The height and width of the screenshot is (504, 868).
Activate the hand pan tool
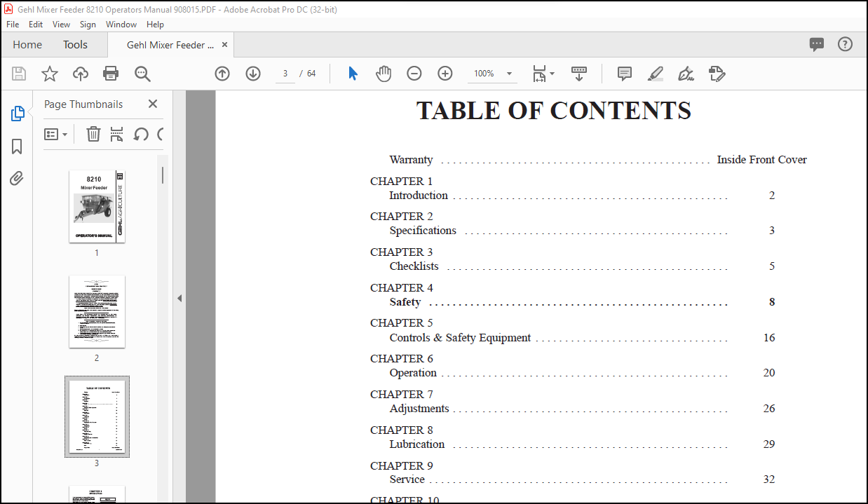[x=384, y=74]
